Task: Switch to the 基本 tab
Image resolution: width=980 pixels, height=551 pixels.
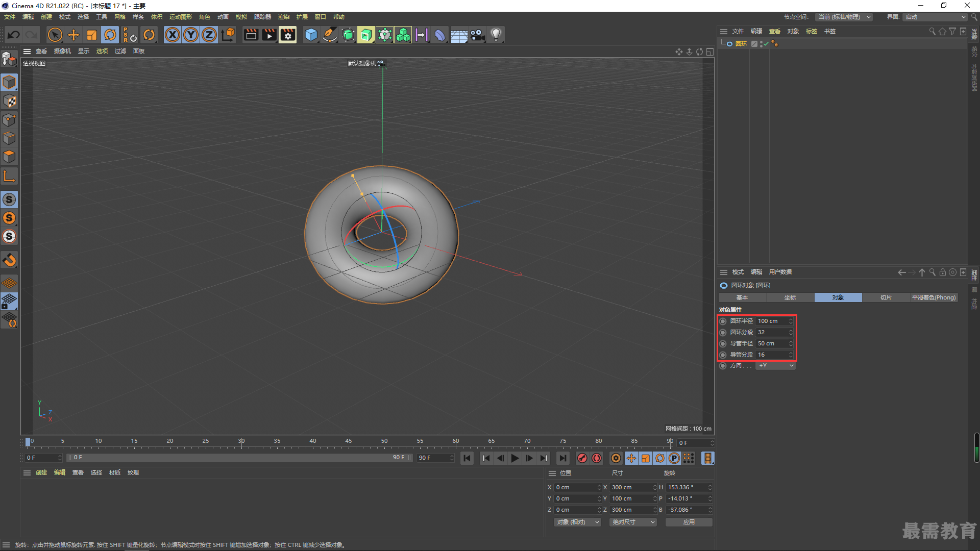Action: [x=742, y=297]
